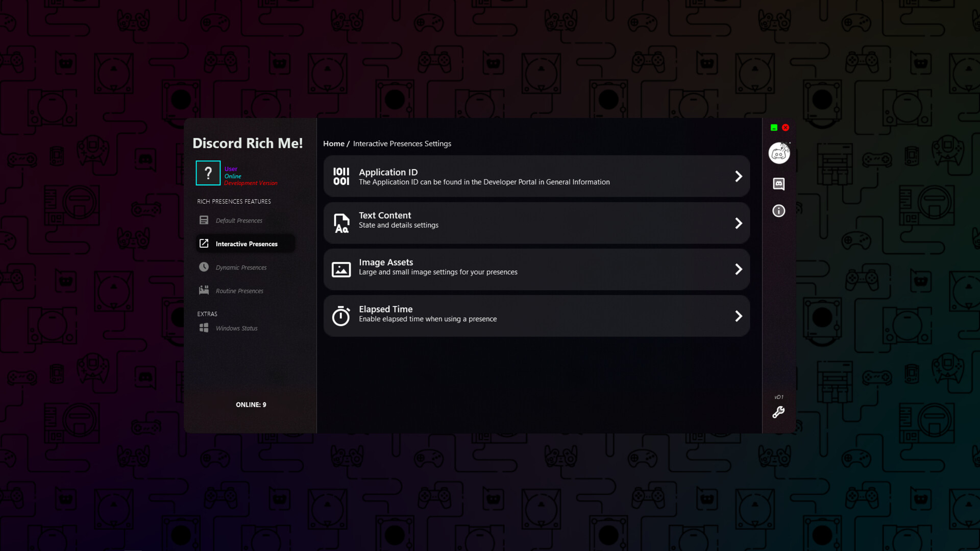Image resolution: width=980 pixels, height=551 pixels.
Task: Click the wrench settings icon at bottom right
Action: pyautogui.click(x=778, y=413)
